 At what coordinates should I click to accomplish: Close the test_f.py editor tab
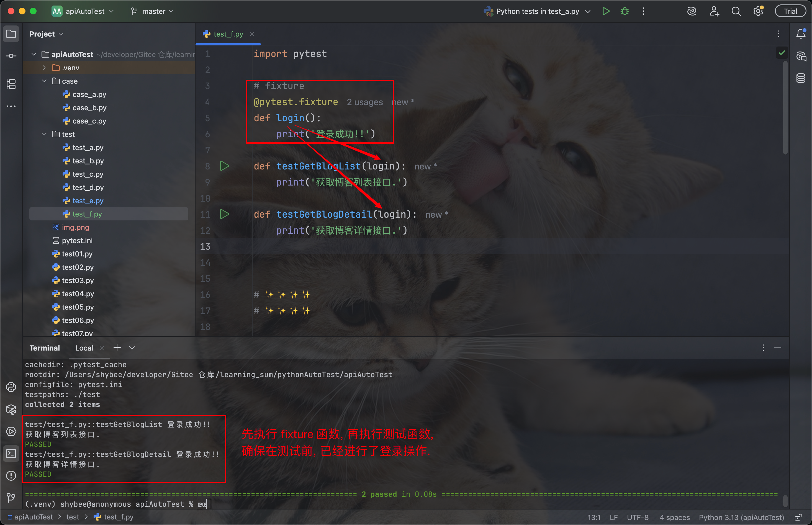point(252,34)
